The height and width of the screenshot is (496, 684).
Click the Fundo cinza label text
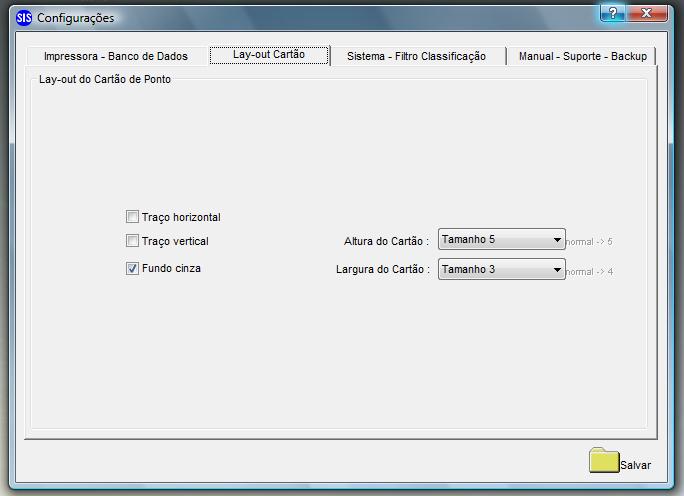click(171, 268)
